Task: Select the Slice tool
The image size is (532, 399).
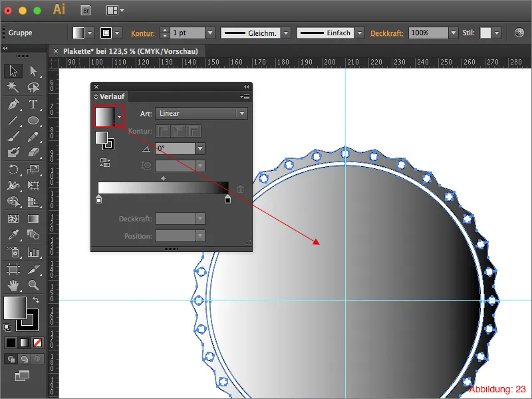Action: pyautogui.click(x=33, y=270)
